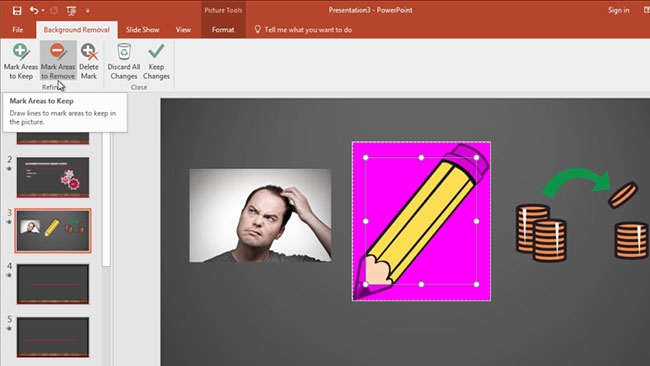650x366 pixels.
Task: Click the bottom-middle selection handle
Action: click(421, 284)
